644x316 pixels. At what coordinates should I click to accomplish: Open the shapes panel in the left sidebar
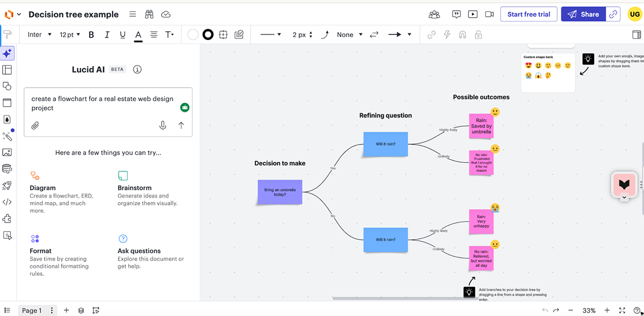(8, 86)
